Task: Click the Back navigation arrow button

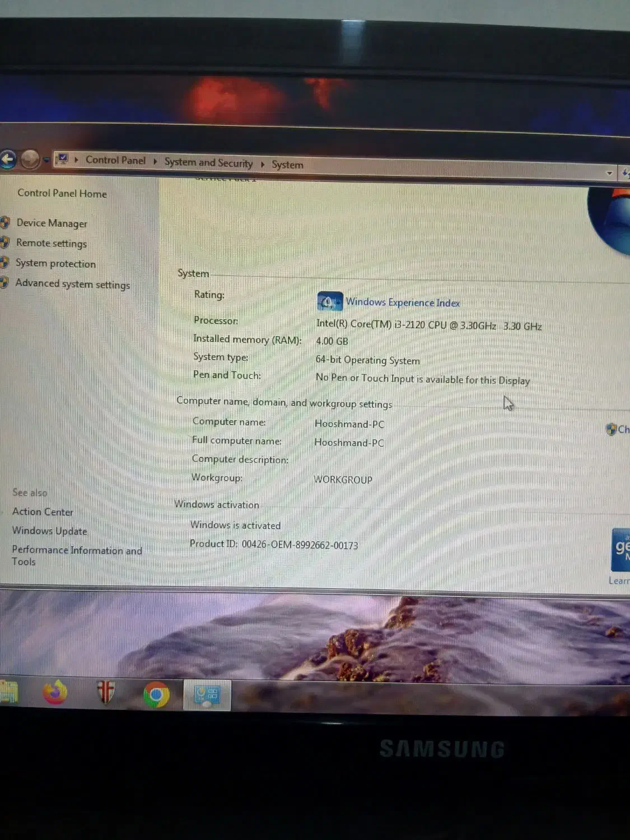Action: (7, 160)
